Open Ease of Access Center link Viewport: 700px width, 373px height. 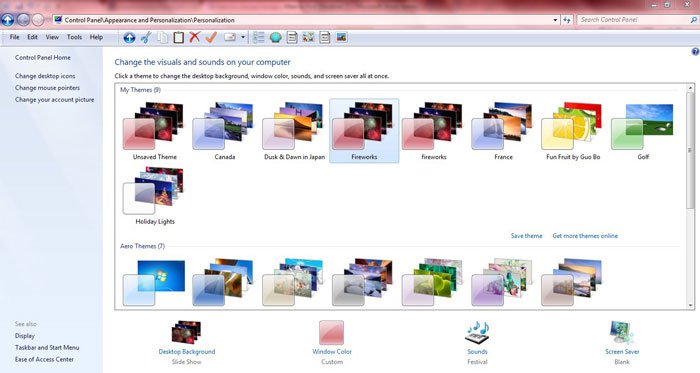coord(44,359)
